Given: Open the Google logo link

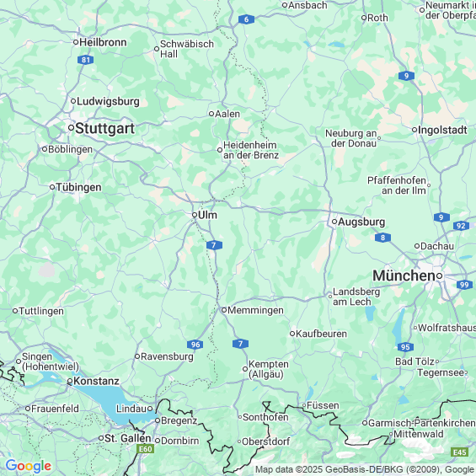Looking at the screenshot, I should tap(29, 466).
